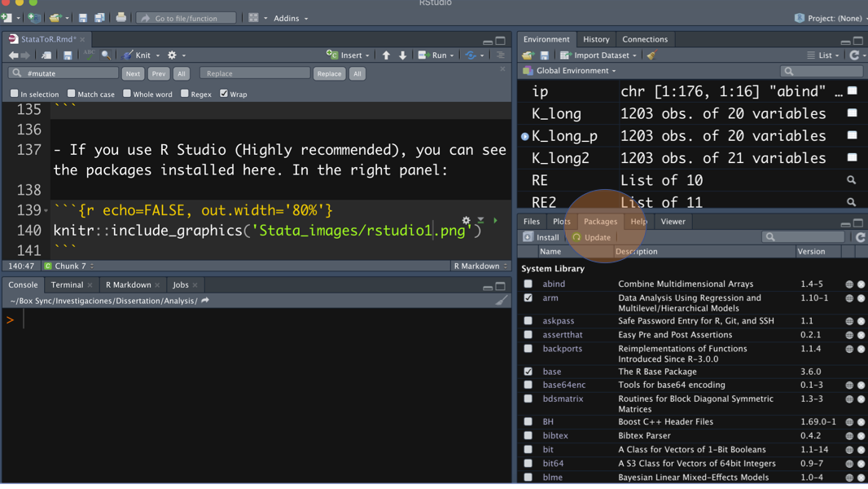The image size is (868, 489).
Task: Open chunk options gear on line 139
Action: 466,220
